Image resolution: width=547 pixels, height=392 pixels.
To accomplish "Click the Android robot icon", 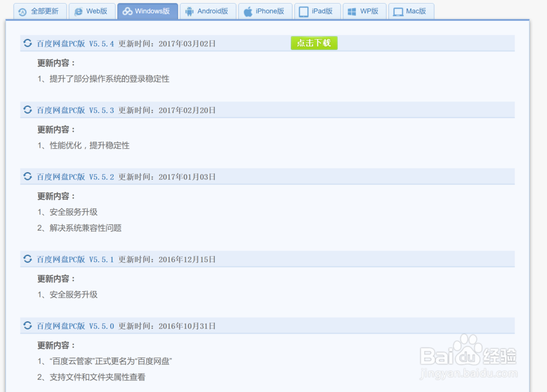I will (189, 11).
